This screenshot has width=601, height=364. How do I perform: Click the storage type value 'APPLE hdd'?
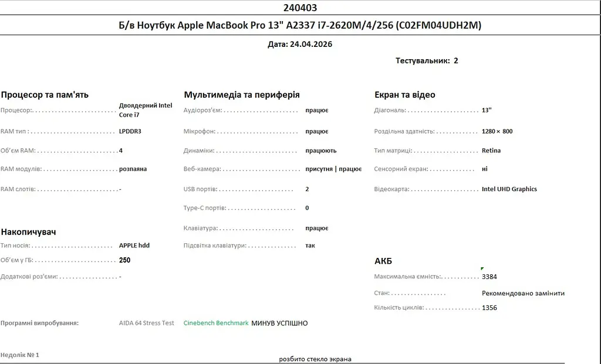tap(134, 246)
